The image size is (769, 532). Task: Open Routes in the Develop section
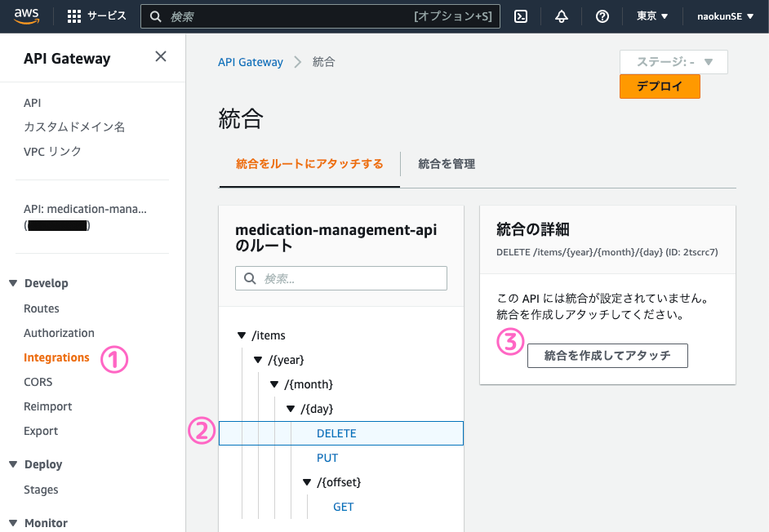41,308
